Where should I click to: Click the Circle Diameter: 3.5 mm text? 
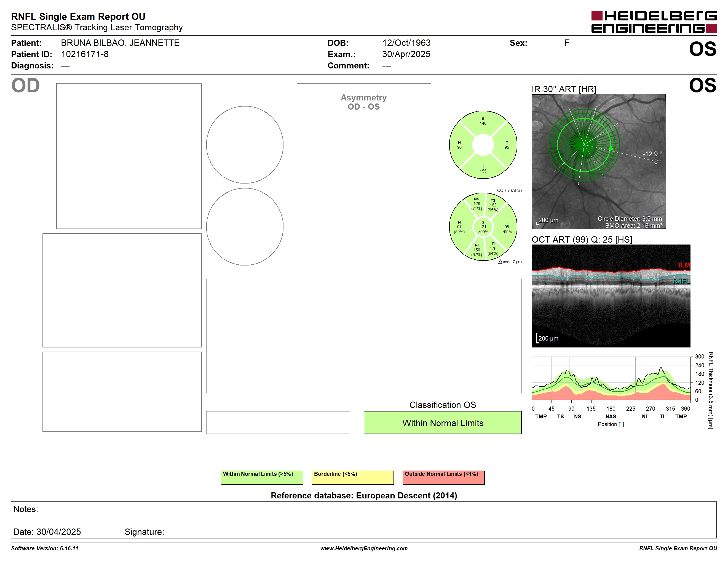point(630,219)
